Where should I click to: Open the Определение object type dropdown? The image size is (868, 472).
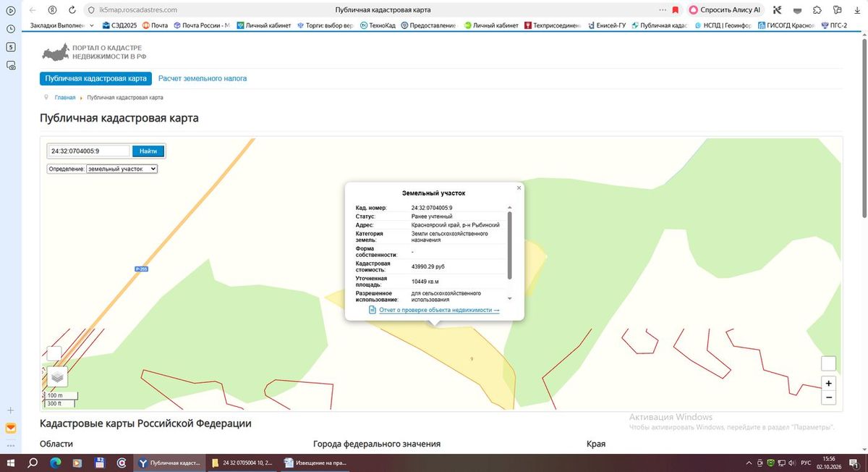[122, 169]
